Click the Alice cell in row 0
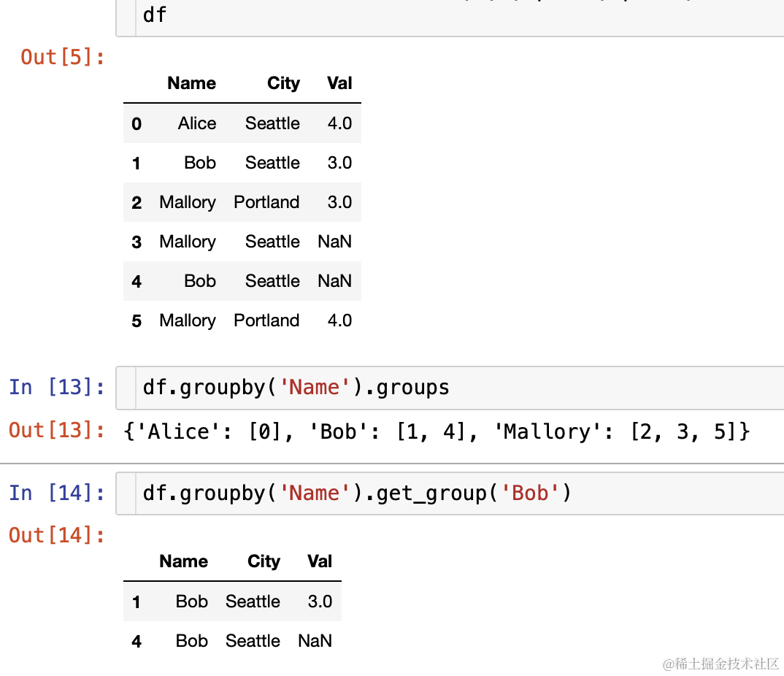 196,123
